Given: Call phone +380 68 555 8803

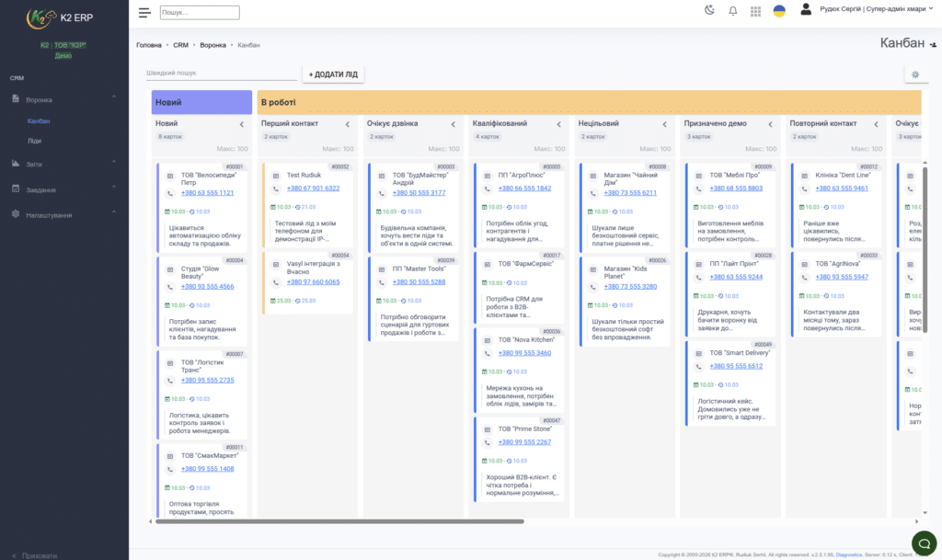Looking at the screenshot, I should coord(736,188).
